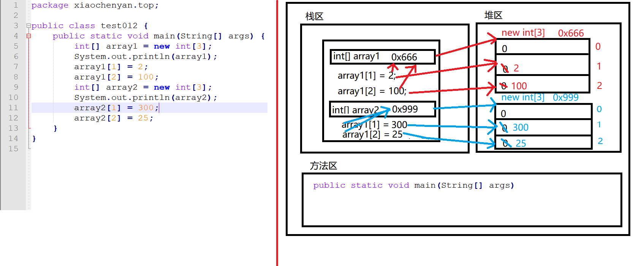Screen dimensions: 644x266
Task: Click the package keyword on line 1
Action: tap(50, 5)
